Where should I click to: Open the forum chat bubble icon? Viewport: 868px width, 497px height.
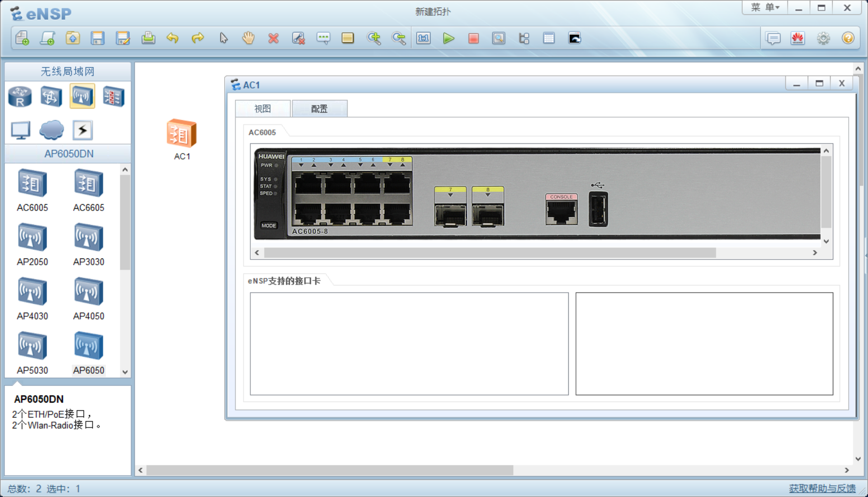tap(773, 38)
